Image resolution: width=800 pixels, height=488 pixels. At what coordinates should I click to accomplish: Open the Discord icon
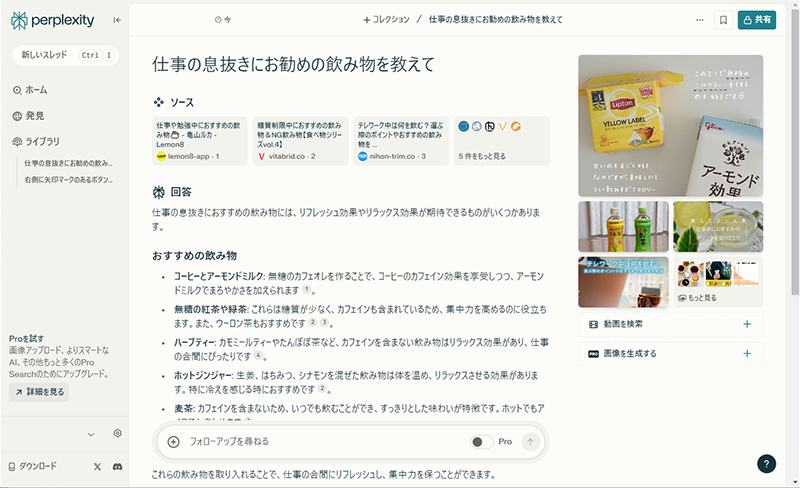coord(117,467)
